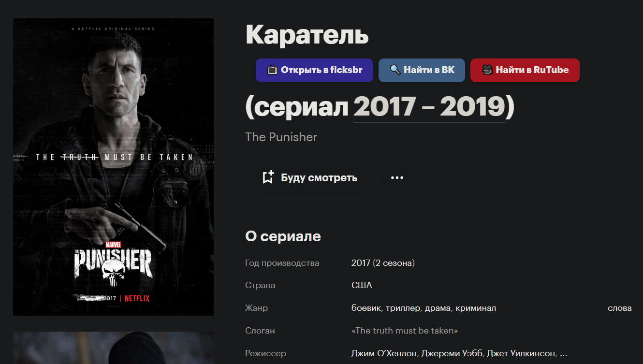Viewport: 643px width, 364px height.
Task: Add the series to Буду смотреть
Action: pyautogui.click(x=309, y=177)
